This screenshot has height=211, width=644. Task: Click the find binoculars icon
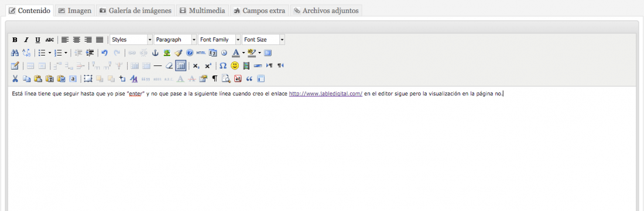[x=15, y=53]
